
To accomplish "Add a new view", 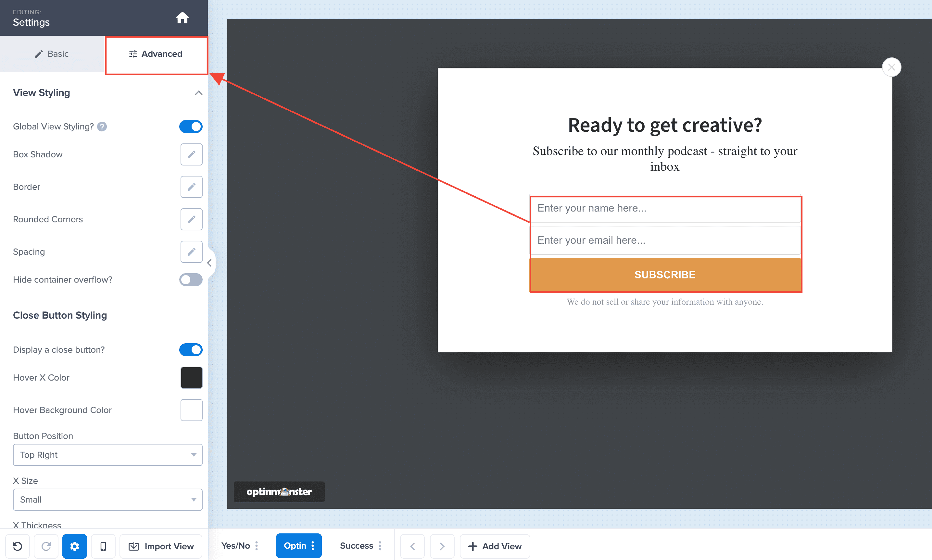I will pos(495,546).
